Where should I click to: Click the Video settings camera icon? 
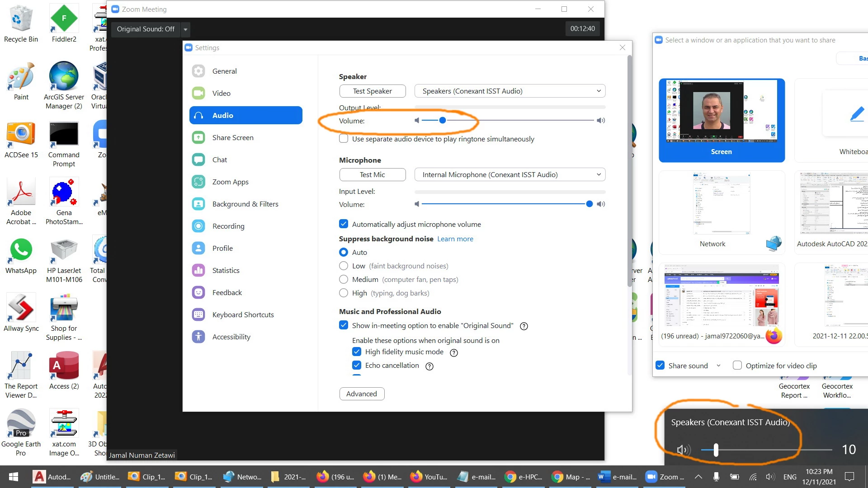click(198, 93)
